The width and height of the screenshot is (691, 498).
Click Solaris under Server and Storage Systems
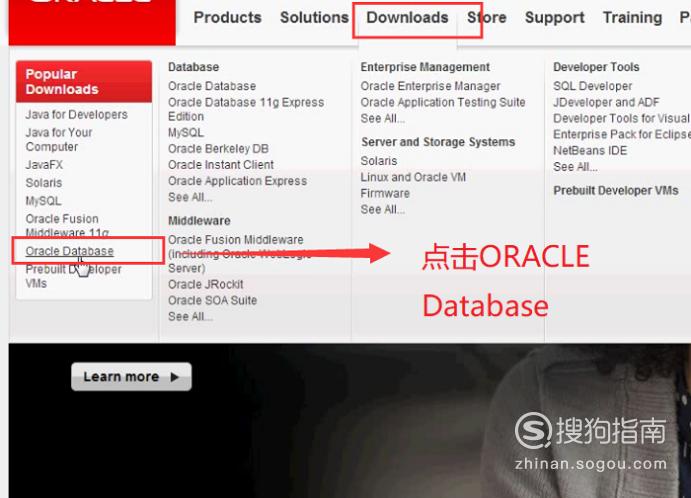point(379,161)
